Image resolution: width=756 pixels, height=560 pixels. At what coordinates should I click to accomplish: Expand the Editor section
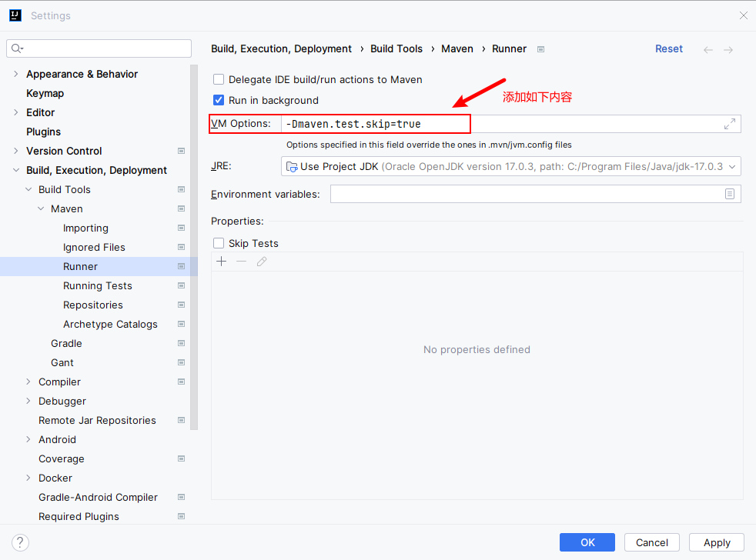click(x=16, y=112)
